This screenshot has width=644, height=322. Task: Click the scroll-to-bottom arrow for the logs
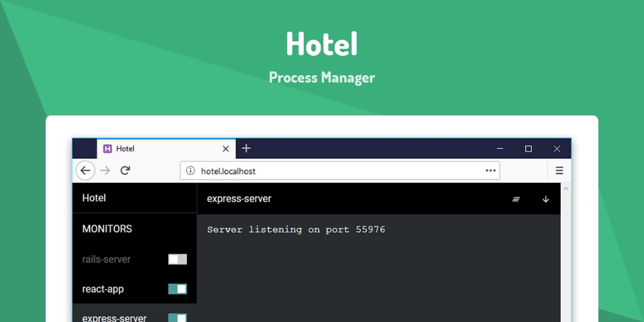[x=545, y=199]
